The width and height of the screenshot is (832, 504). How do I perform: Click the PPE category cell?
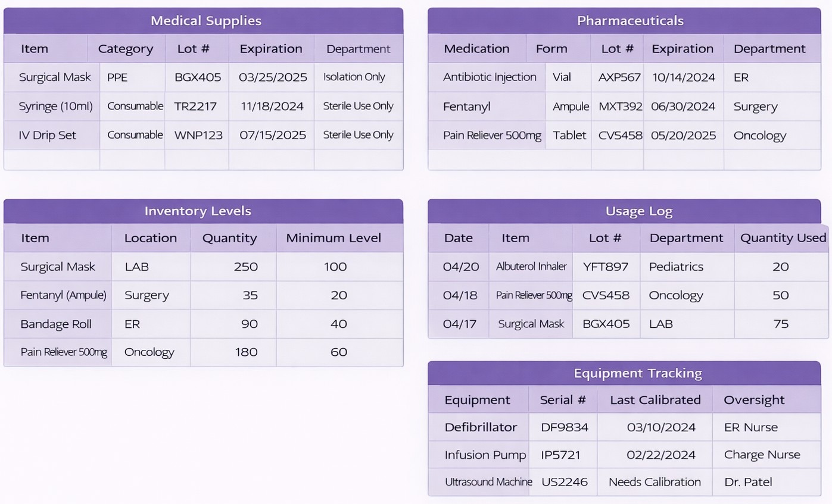pyautogui.click(x=117, y=77)
